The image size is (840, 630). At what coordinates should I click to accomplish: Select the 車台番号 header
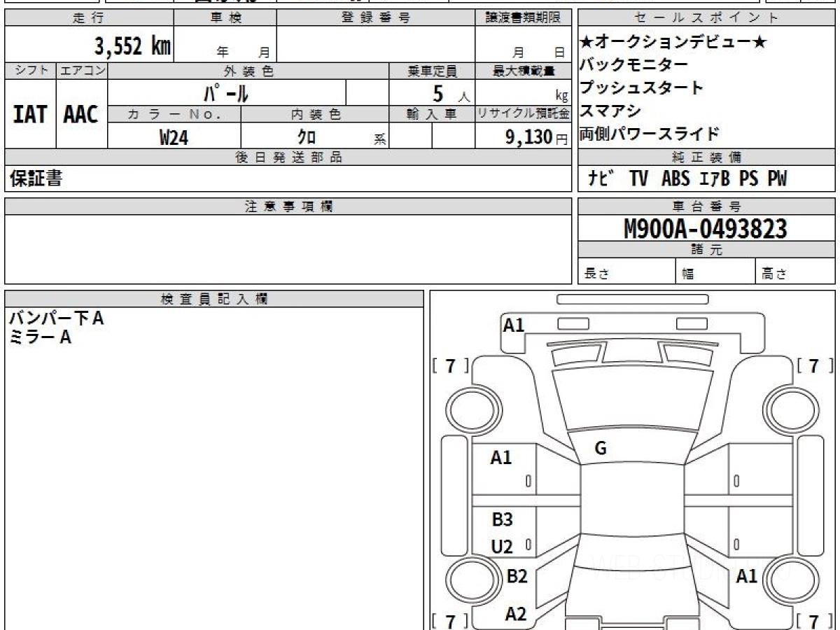pyautogui.click(x=706, y=206)
